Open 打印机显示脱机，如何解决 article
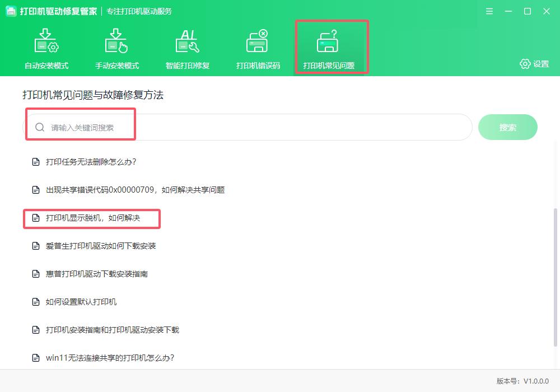The width and height of the screenshot is (560, 392). (x=93, y=218)
